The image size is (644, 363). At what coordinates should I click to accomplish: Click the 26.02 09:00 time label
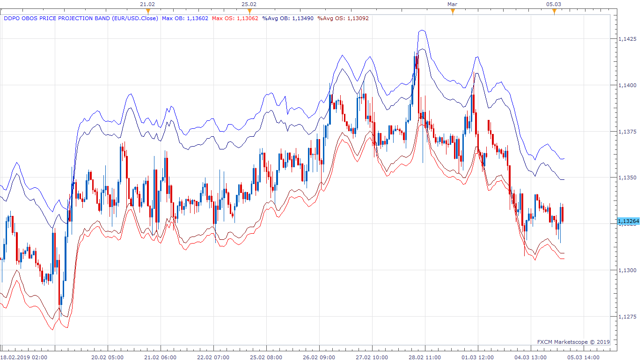pos(319,357)
